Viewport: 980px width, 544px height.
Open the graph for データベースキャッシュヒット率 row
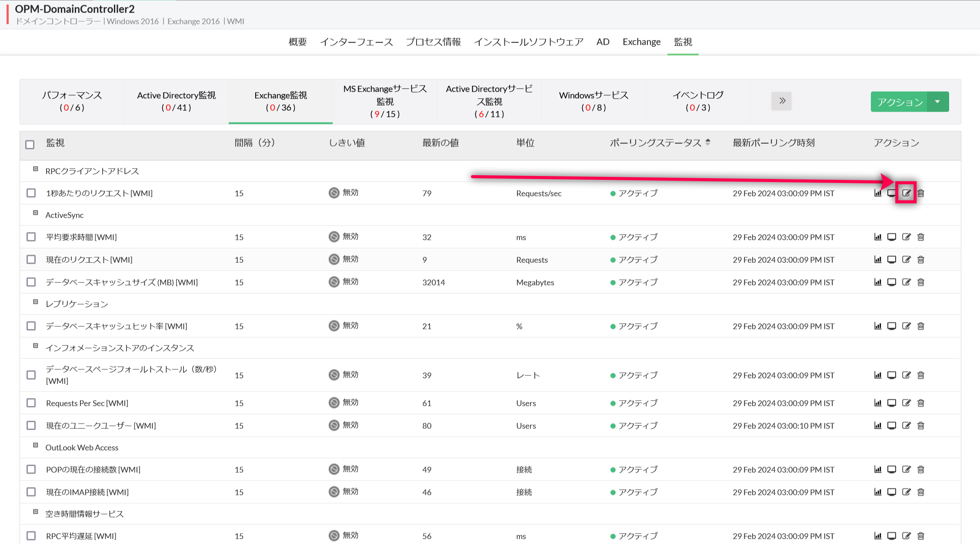click(x=877, y=326)
